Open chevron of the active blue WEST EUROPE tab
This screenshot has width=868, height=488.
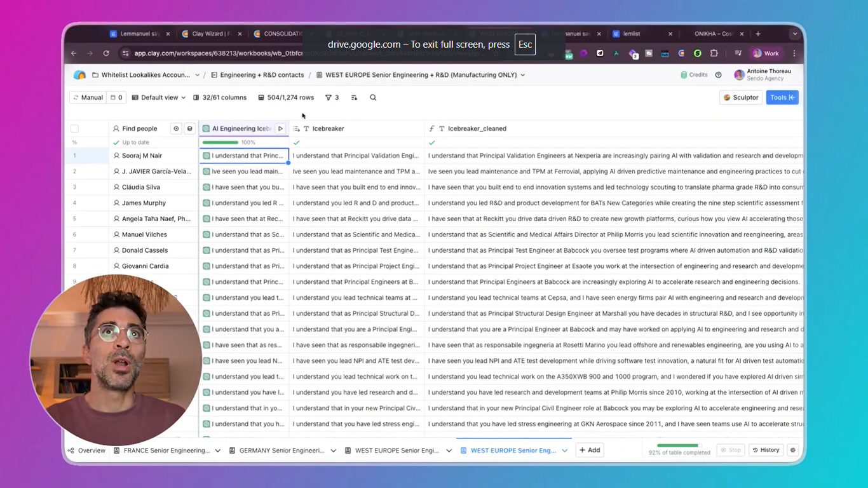click(564, 451)
